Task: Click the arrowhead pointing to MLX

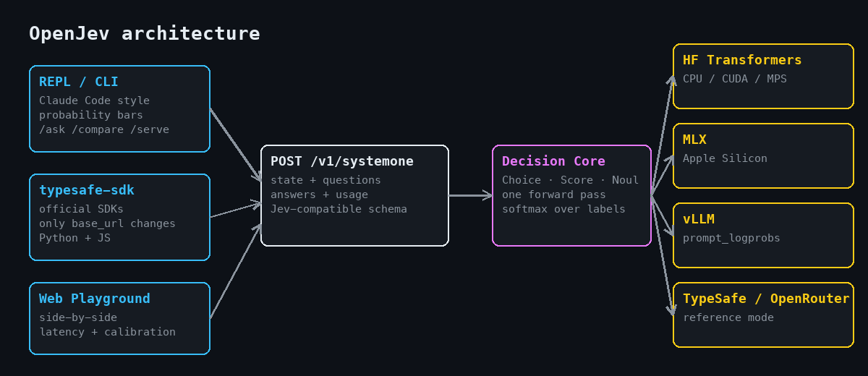Action: (x=670, y=158)
